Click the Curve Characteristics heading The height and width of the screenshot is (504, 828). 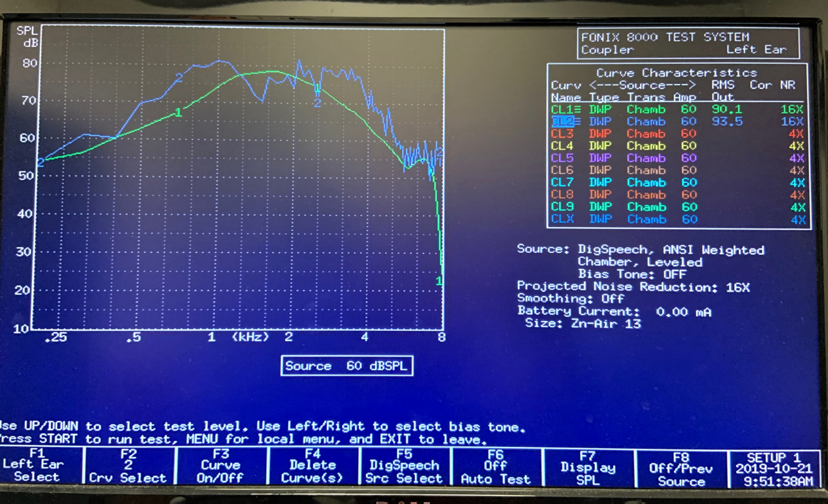coord(677,72)
